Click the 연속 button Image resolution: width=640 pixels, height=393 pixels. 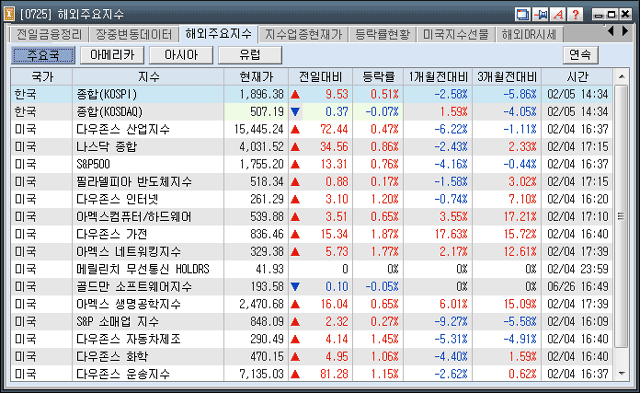(x=580, y=55)
